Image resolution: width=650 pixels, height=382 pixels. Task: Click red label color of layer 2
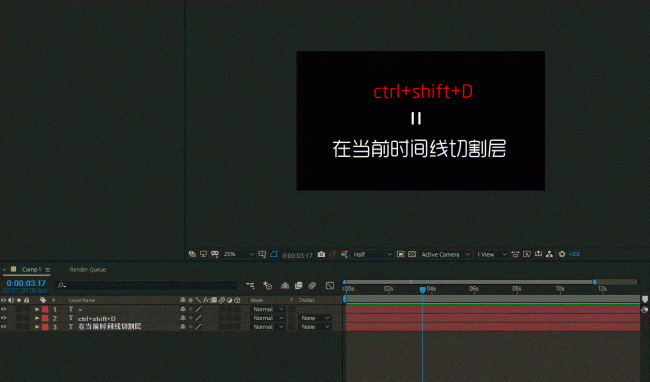45,318
